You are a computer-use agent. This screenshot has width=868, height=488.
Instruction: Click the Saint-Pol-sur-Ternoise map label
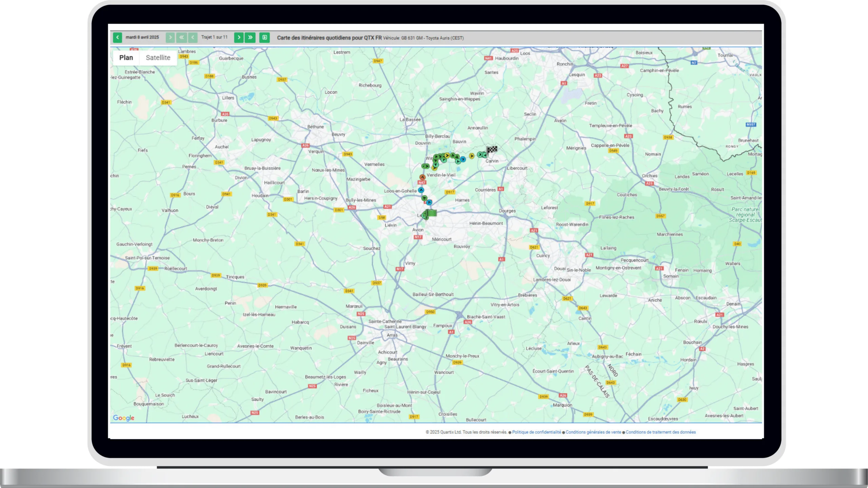(x=147, y=258)
